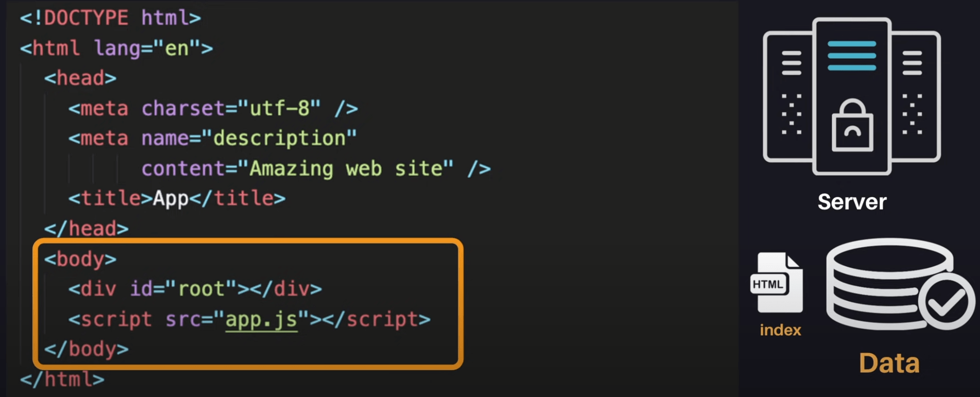Click the left server tower icon
This screenshot has width=980, height=397.
789,98
